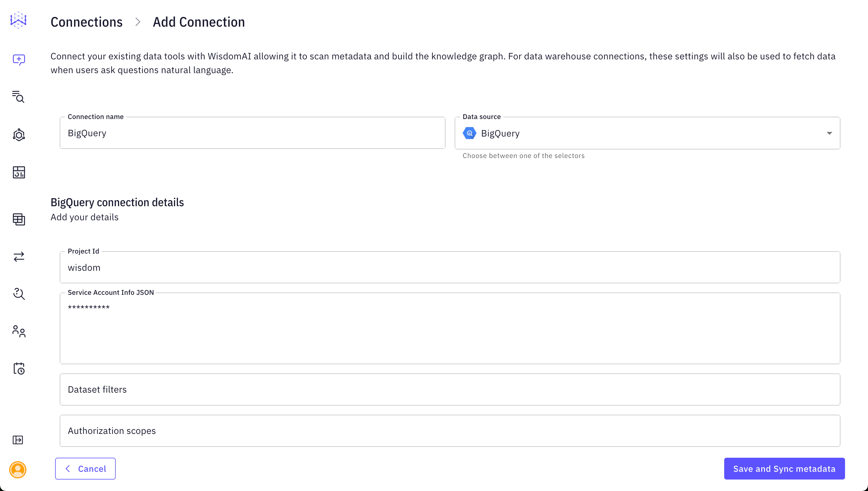This screenshot has width=868, height=491.
Task: Focus the Connection name input field
Action: pos(252,133)
